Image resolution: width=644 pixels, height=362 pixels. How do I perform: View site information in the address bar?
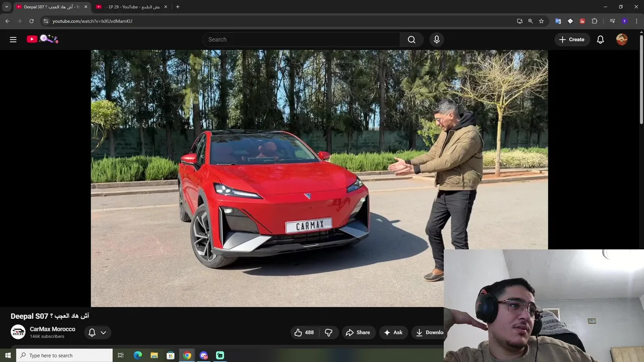click(45, 21)
